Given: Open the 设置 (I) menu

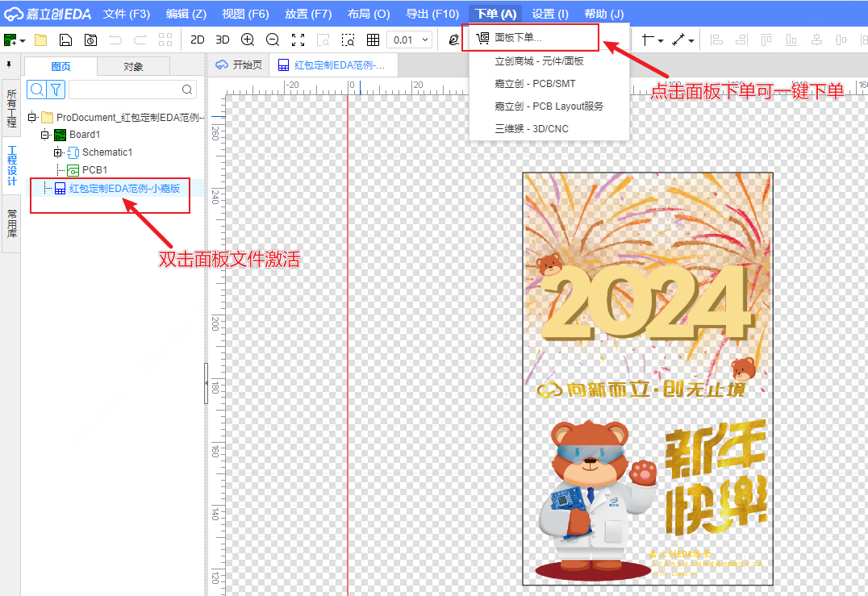Looking at the screenshot, I should (x=550, y=14).
